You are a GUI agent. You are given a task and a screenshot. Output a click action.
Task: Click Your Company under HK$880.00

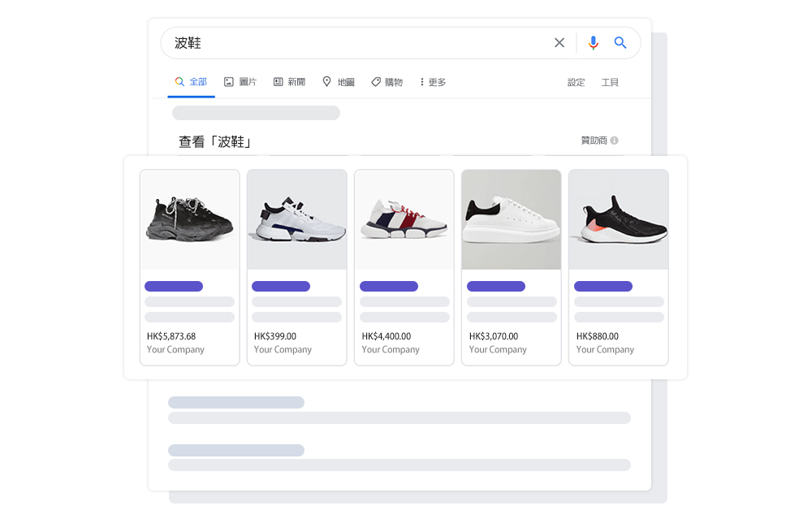click(605, 349)
